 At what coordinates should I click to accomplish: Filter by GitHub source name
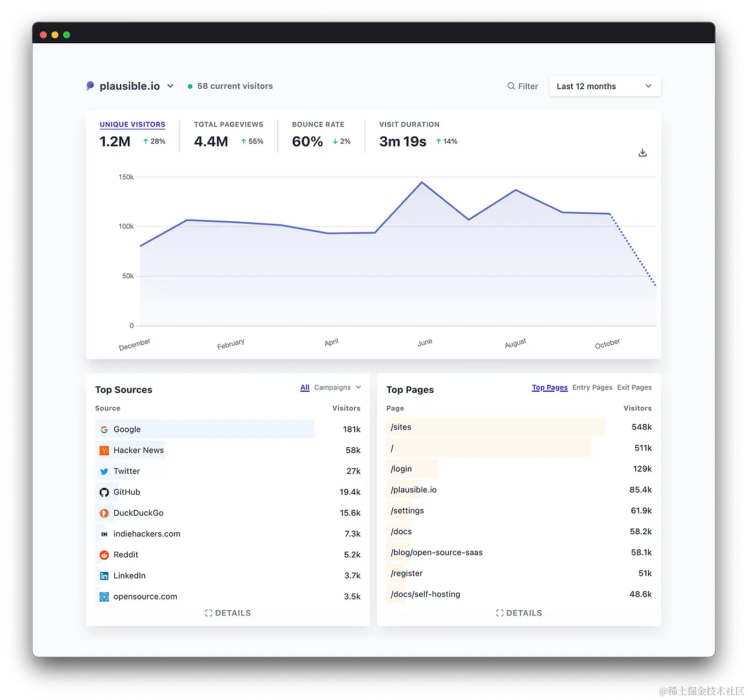tap(127, 492)
